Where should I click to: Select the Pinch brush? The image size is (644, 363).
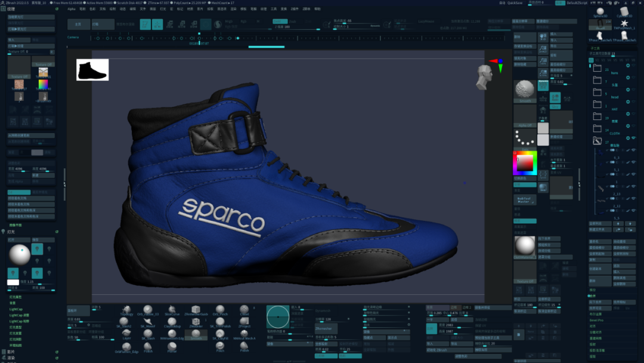click(x=220, y=347)
